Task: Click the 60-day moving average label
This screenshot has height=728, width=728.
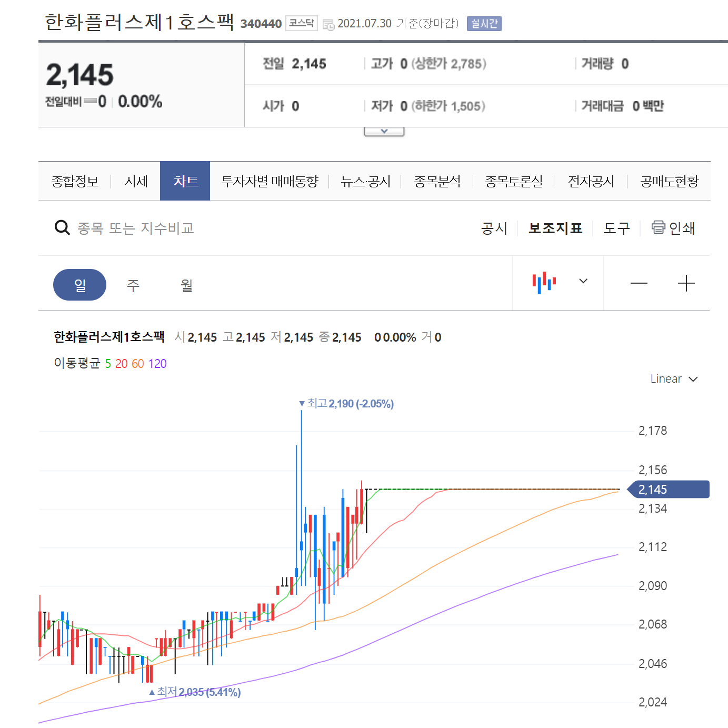Action: (x=138, y=364)
